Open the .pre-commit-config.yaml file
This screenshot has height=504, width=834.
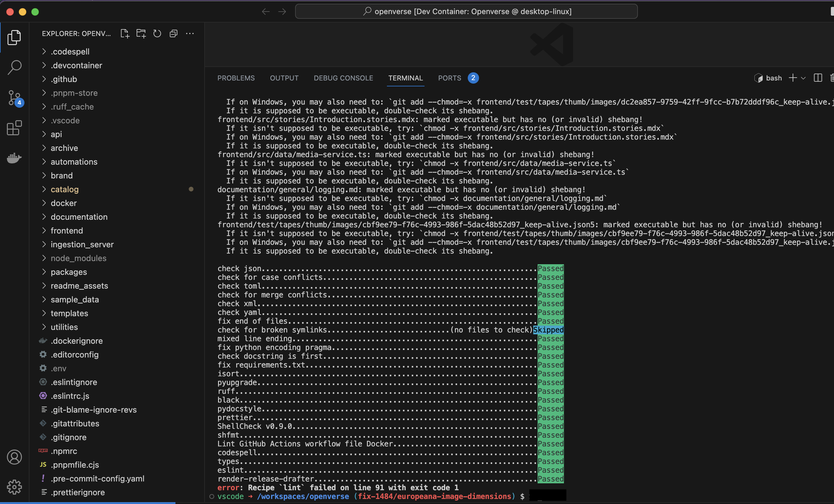click(x=97, y=478)
